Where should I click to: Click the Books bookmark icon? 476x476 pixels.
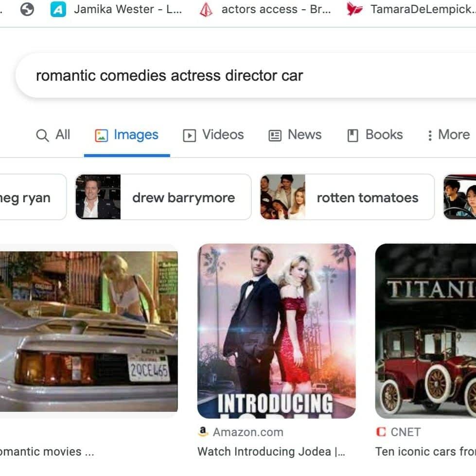353,135
